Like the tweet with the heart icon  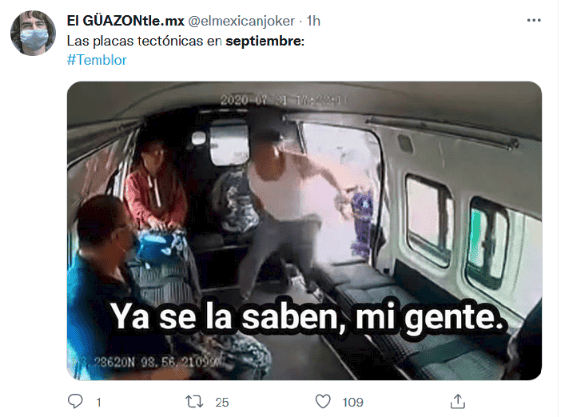(323, 401)
